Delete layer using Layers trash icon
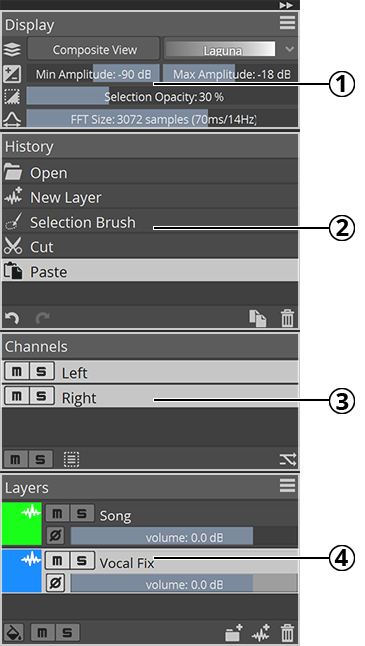Screen dimensions: 365x646 (288, 633)
